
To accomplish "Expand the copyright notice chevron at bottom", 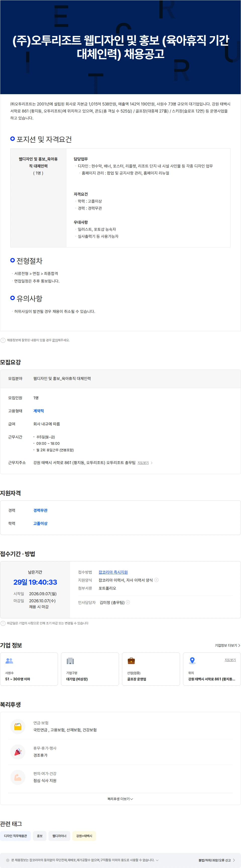I will [x=157, y=860].
